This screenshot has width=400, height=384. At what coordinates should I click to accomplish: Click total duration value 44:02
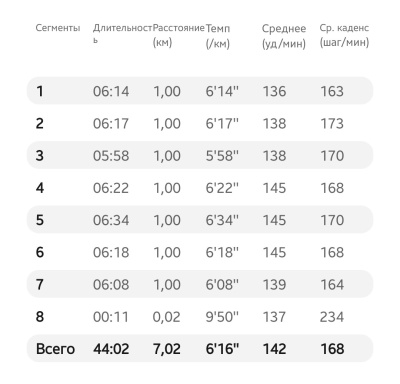click(111, 349)
